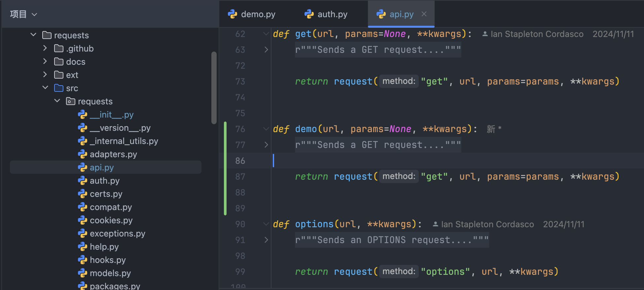644x290 pixels.
Task: Click the Python icon on demo.py tab
Action: 233,14
